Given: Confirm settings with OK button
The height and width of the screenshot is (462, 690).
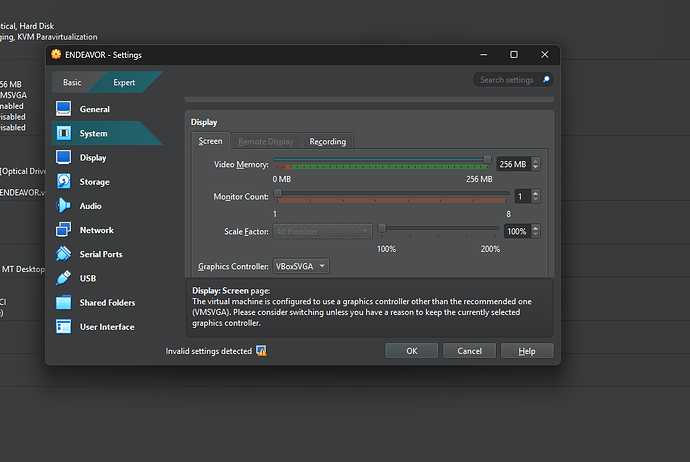Looking at the screenshot, I should pos(411,351).
